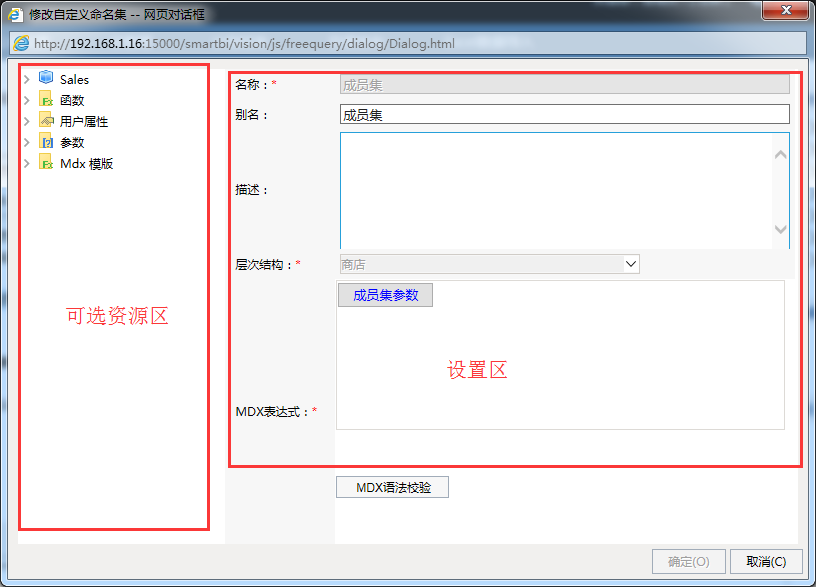816x587 pixels.
Task: Select the 用户属性 tree item
Action: [84, 122]
